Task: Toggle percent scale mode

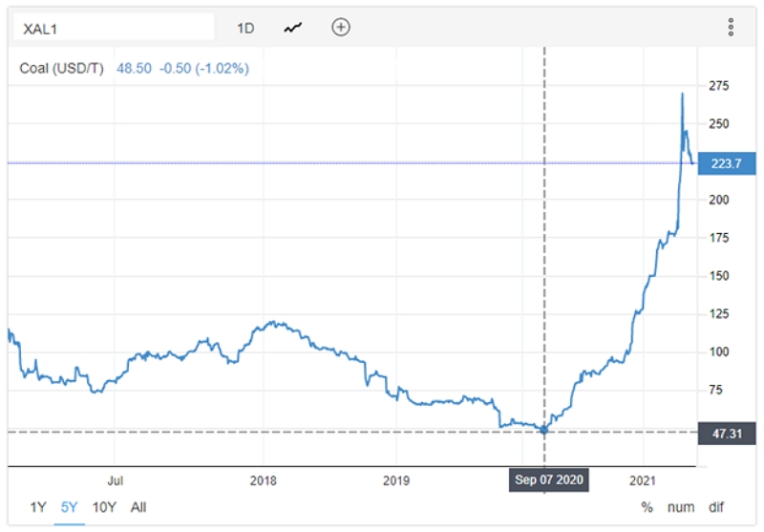Action: 647,507
